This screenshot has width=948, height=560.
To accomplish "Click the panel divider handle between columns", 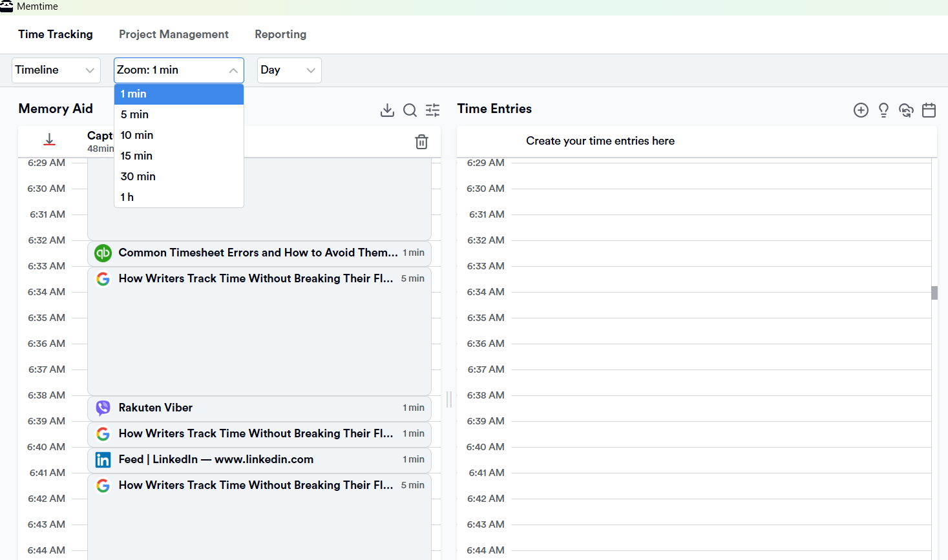I will (x=449, y=399).
